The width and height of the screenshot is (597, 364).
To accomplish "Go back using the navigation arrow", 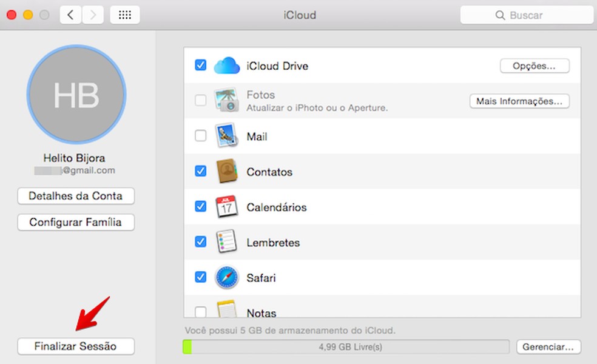I will click(x=71, y=15).
